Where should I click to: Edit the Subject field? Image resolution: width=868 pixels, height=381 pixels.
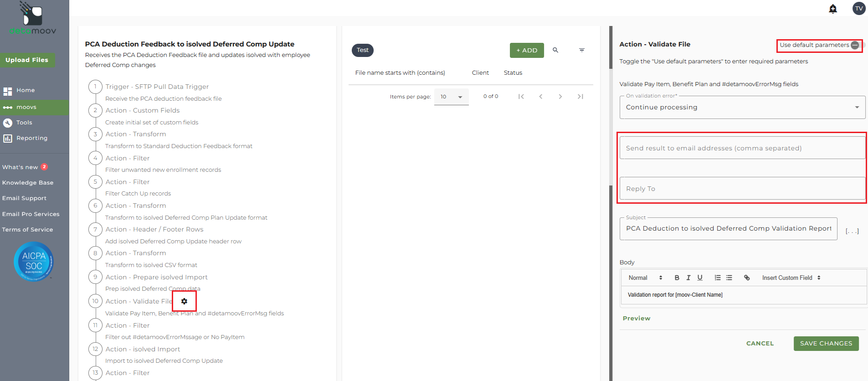(x=728, y=229)
